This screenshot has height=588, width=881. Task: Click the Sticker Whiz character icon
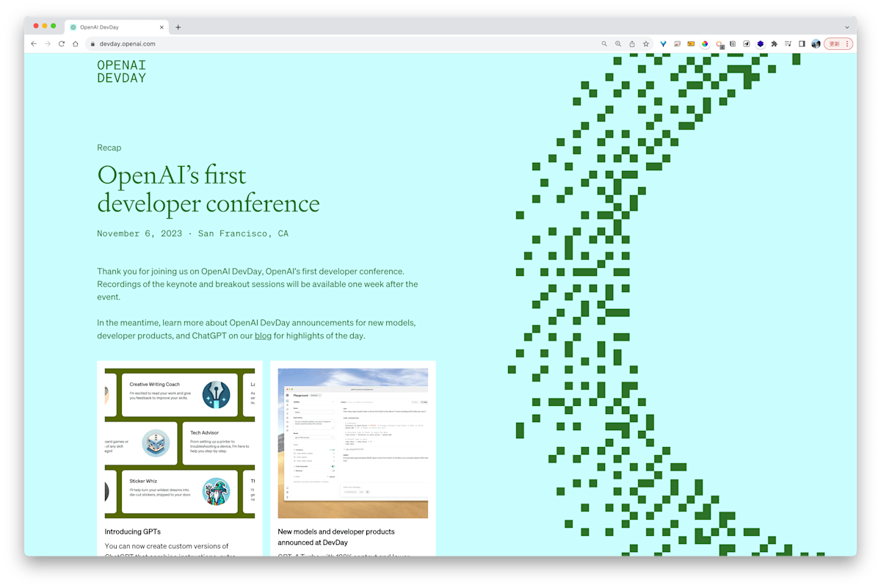tap(217, 491)
